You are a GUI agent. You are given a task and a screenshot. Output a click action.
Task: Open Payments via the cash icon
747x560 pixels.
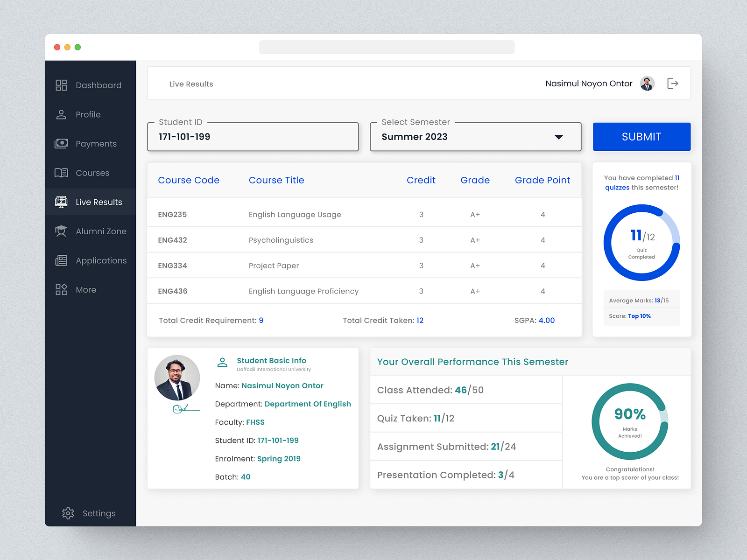tap(61, 143)
